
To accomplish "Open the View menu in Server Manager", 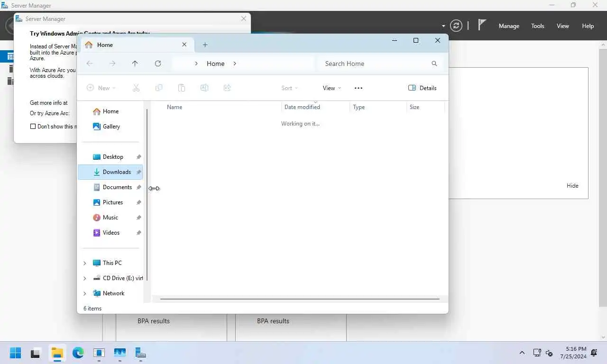I will pyautogui.click(x=563, y=26).
